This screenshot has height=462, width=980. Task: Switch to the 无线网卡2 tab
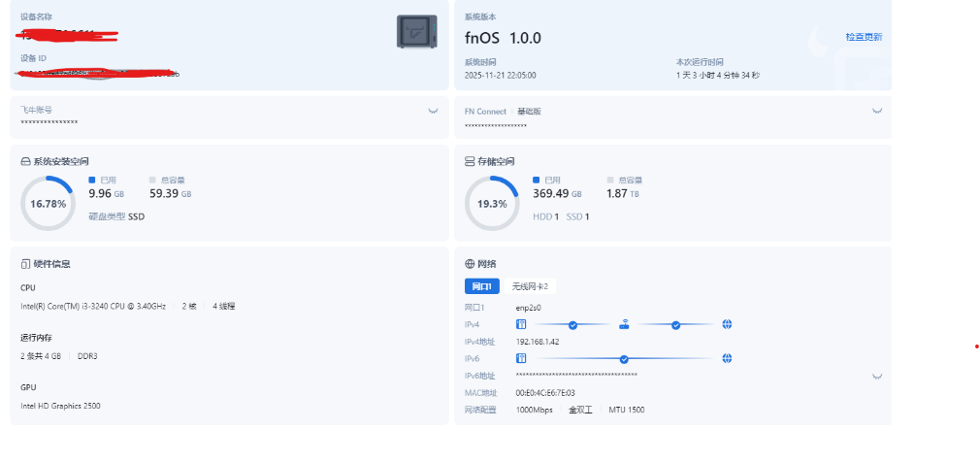click(x=530, y=286)
